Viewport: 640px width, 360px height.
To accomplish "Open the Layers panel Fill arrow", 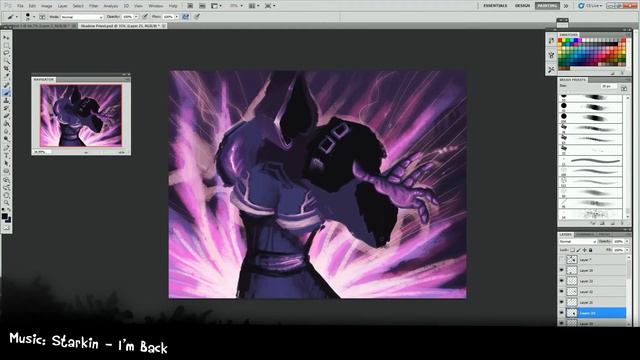I will point(627,250).
